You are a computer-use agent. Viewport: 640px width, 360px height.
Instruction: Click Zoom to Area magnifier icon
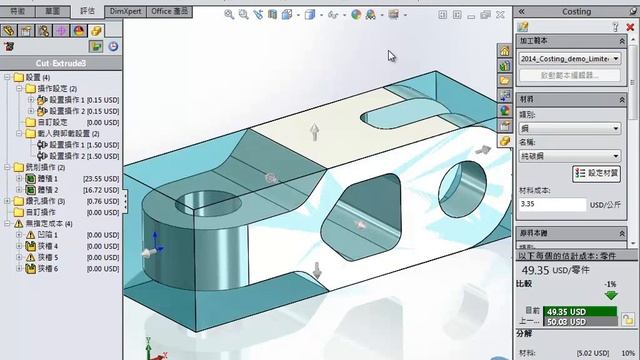pyautogui.click(x=244, y=15)
